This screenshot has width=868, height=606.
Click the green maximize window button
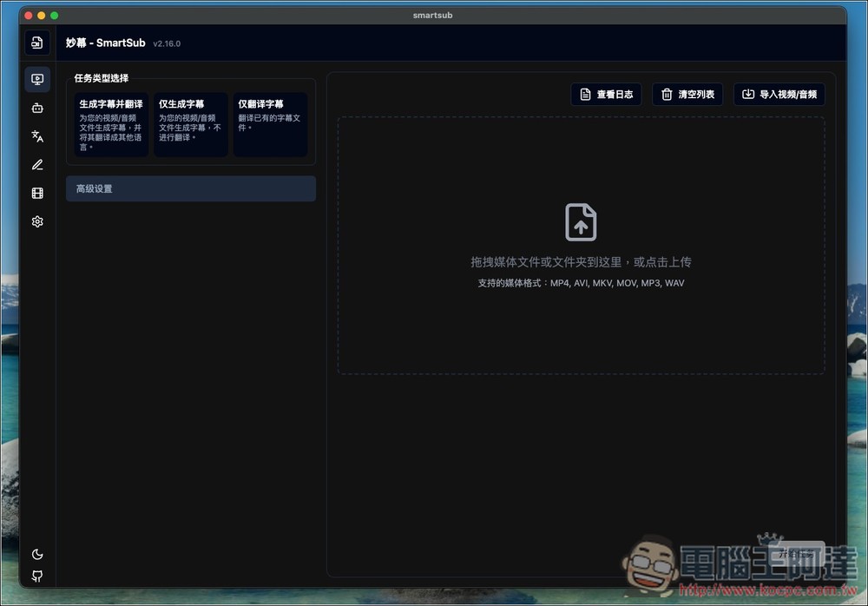pyautogui.click(x=54, y=16)
